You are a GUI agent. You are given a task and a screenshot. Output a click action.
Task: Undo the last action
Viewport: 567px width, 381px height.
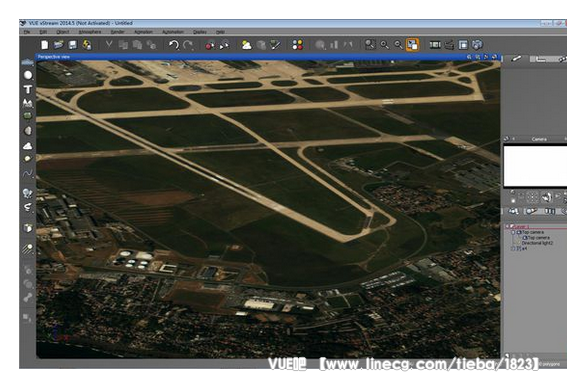click(174, 45)
